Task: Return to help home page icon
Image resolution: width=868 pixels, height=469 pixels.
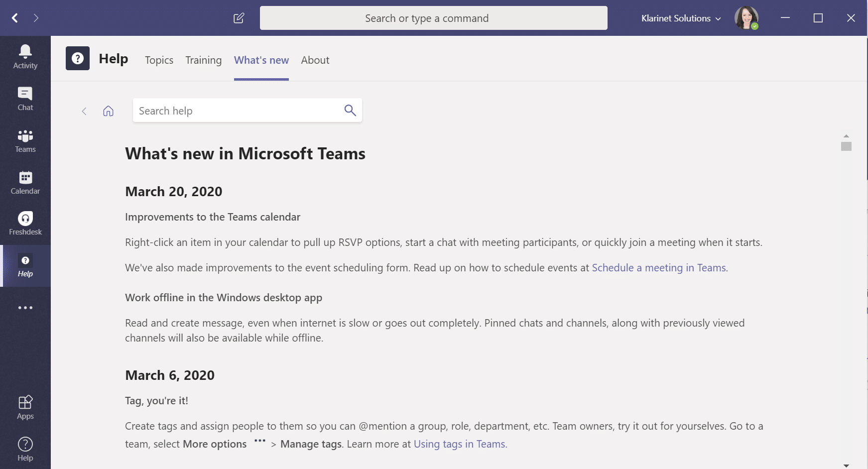Action: [x=108, y=111]
